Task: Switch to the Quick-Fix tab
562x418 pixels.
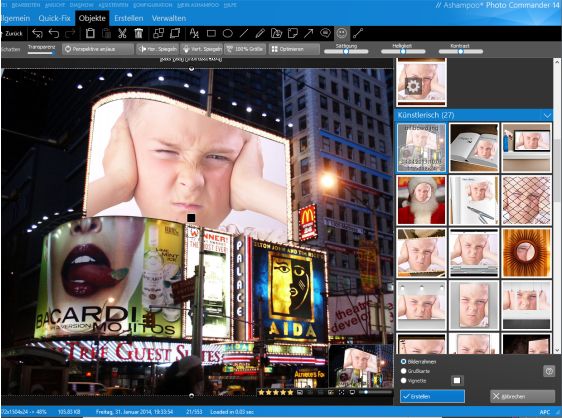Action: coord(54,18)
